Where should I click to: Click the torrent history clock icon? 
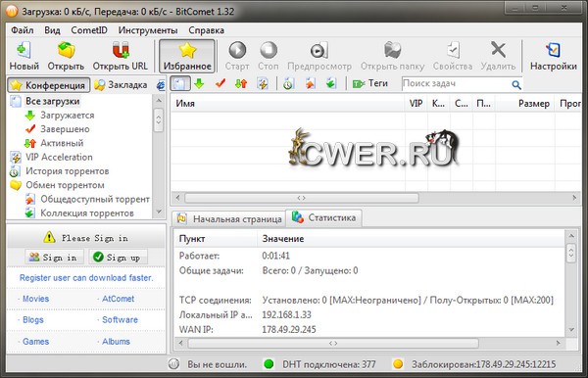pos(288,83)
